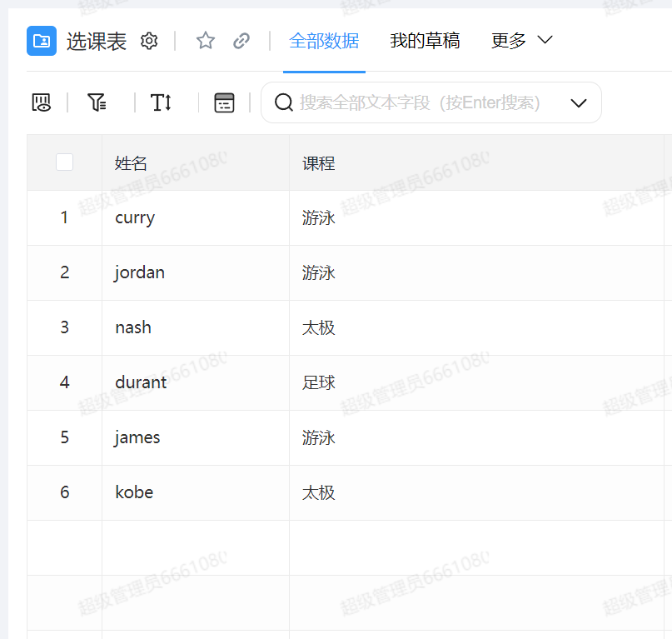Click the 课程 column header
This screenshot has width=672, height=639.
coord(318,163)
